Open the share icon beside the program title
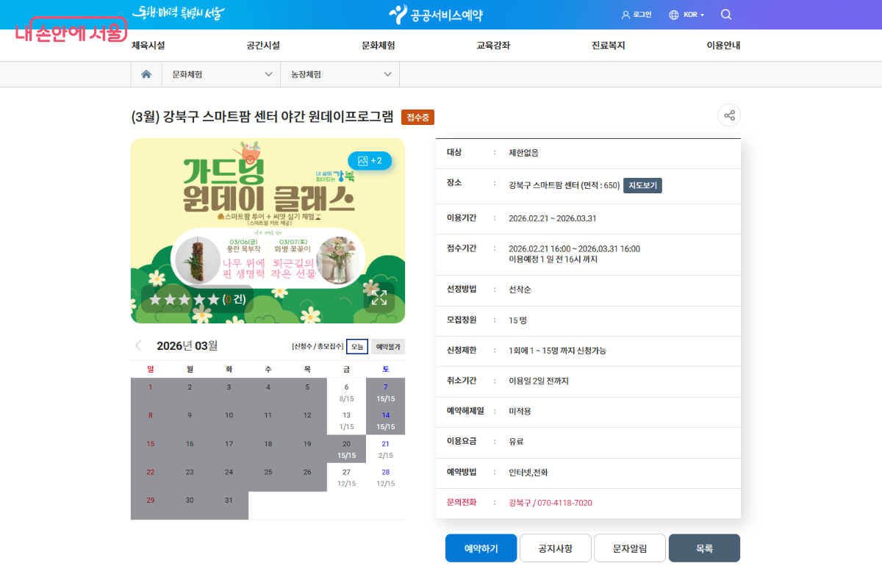 729,115
